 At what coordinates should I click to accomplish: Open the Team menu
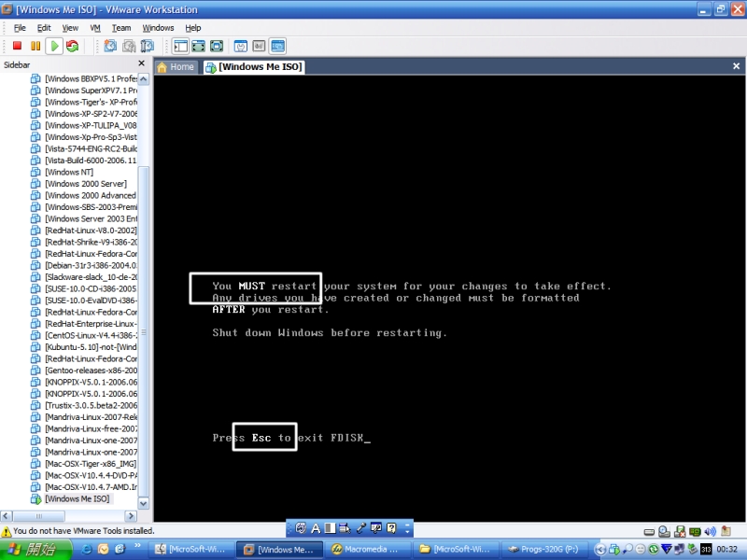pos(121,28)
